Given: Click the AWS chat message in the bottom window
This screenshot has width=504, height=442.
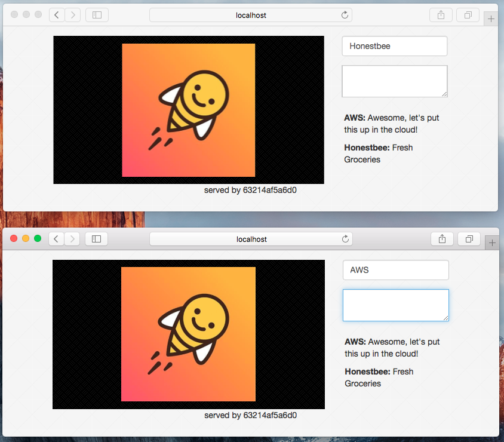Looking at the screenshot, I should coord(392,348).
